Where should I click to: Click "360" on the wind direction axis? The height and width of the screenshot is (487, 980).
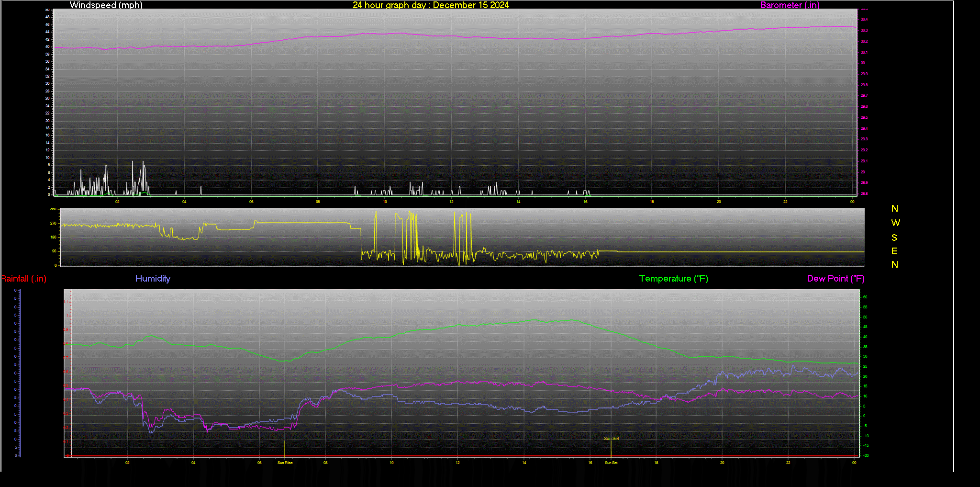point(53,209)
